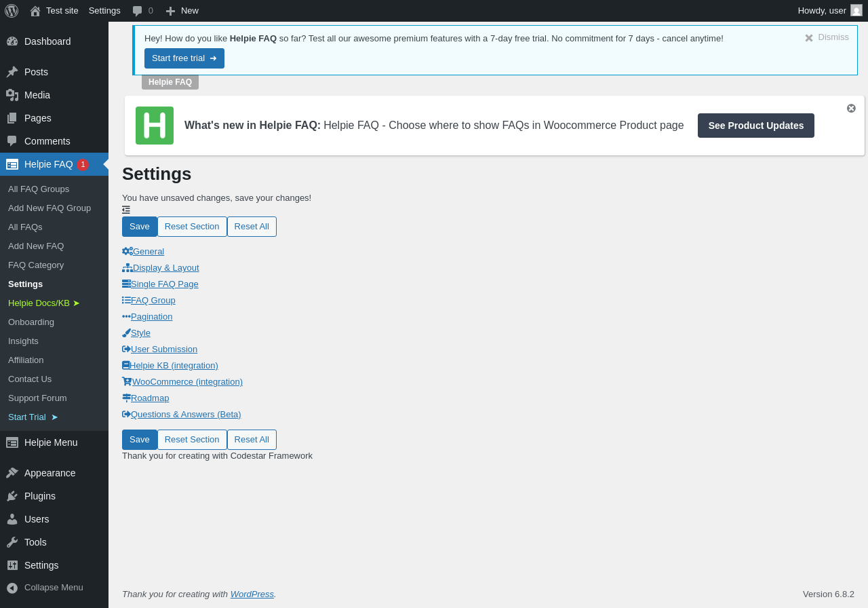This screenshot has width=868, height=608.
Task: Click the bottom Save button
Action: click(140, 440)
